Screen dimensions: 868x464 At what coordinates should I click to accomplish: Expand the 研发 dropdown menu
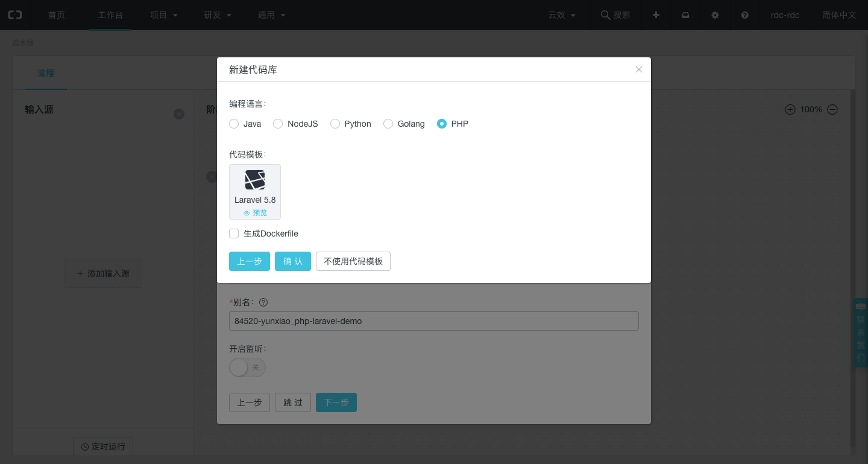point(218,15)
